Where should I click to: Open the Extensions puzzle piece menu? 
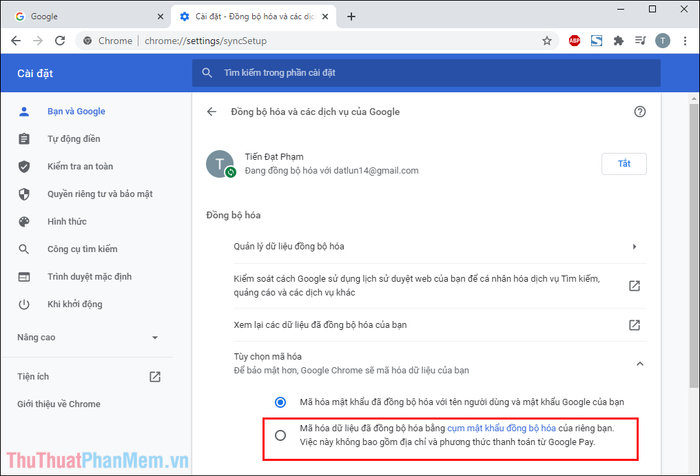coord(618,41)
